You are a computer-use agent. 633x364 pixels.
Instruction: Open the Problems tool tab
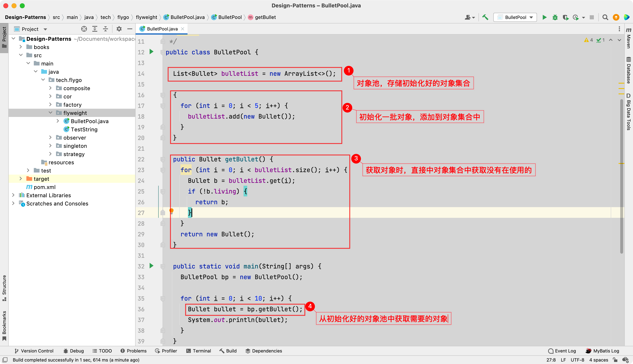pyautogui.click(x=133, y=351)
